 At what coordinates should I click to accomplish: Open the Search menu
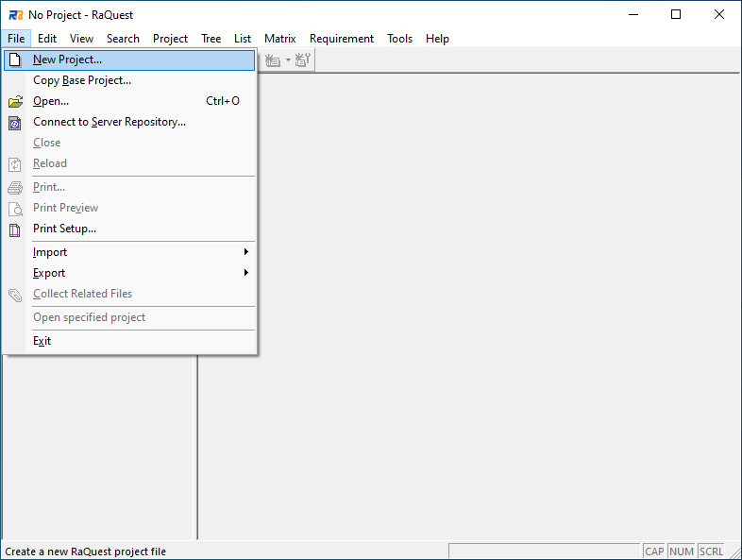(x=123, y=39)
